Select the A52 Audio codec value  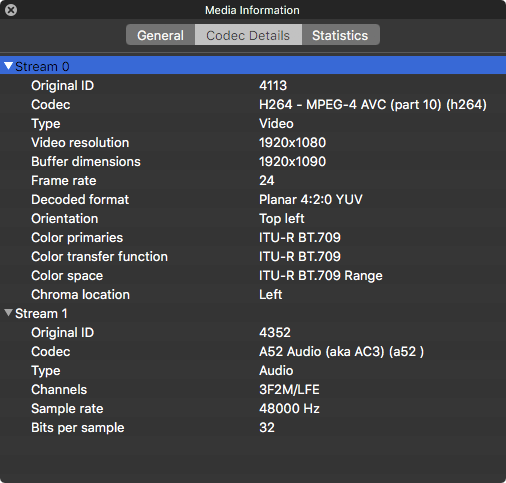pyautogui.click(x=341, y=352)
